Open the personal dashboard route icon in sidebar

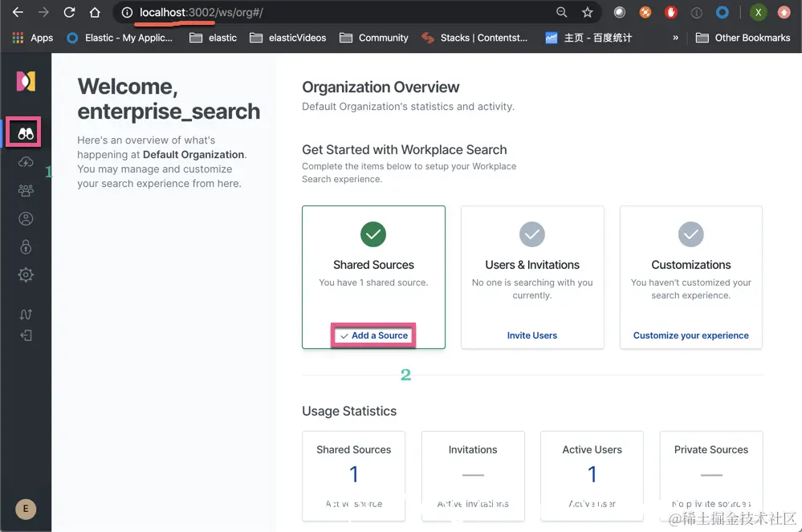26,315
